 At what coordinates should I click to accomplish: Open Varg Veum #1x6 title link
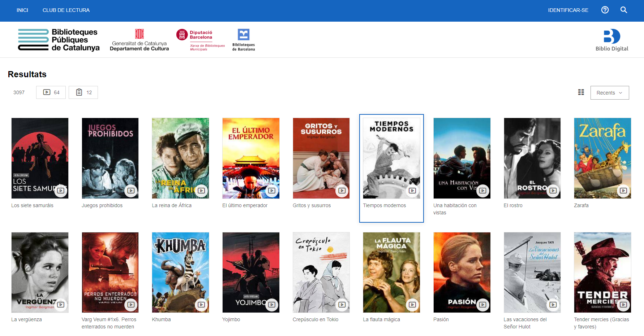click(x=109, y=323)
